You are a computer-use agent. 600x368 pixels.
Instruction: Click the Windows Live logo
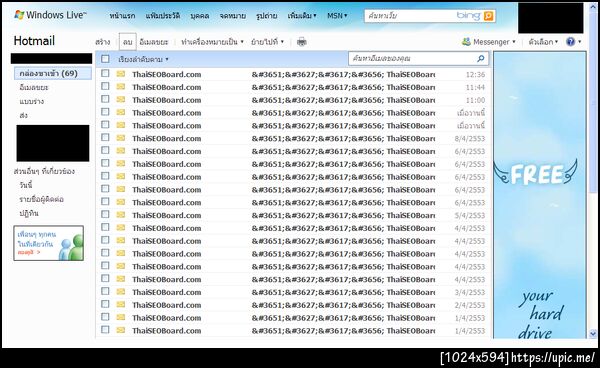50,15
